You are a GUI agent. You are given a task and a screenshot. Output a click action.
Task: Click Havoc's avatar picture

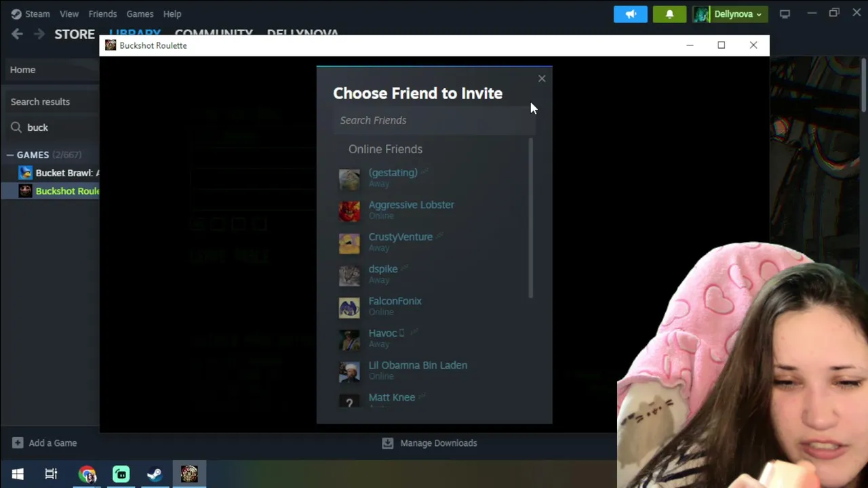click(349, 339)
